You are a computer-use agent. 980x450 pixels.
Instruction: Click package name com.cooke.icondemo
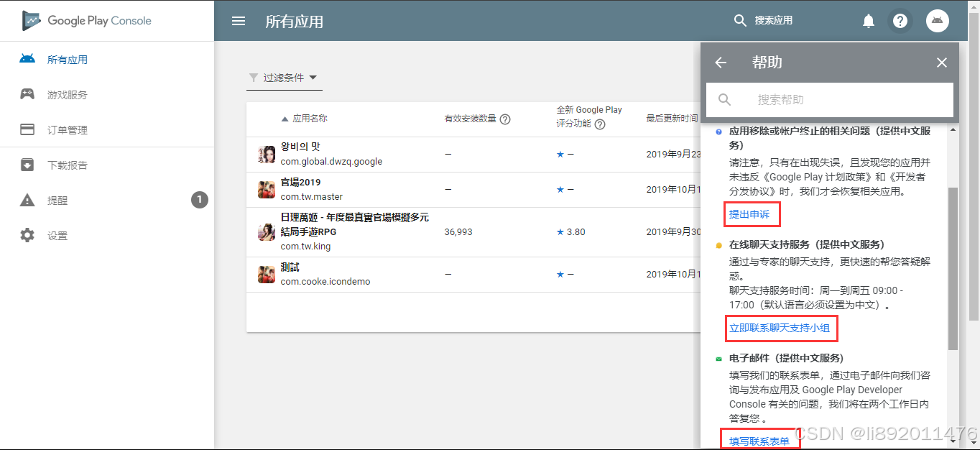[x=325, y=282]
